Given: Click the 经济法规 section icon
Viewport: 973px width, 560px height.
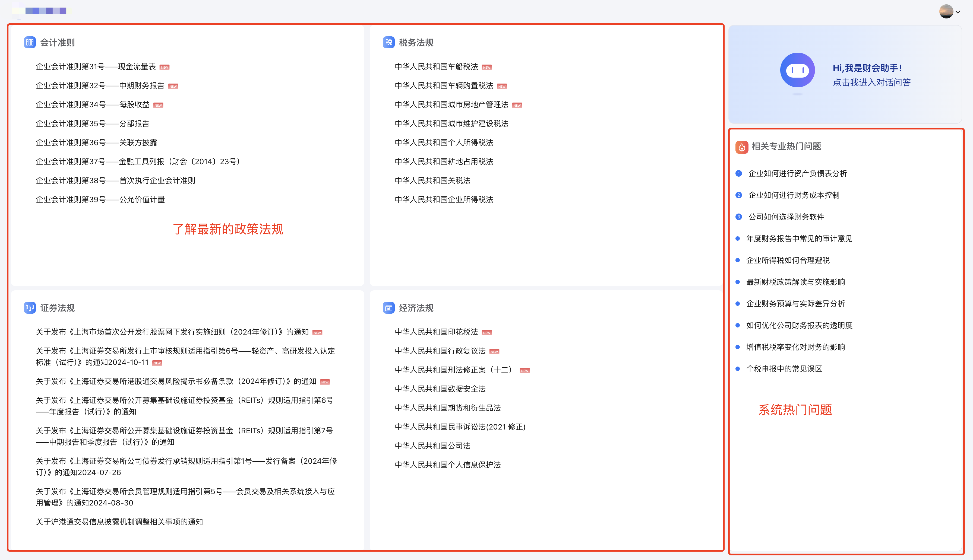Looking at the screenshot, I should tap(388, 308).
